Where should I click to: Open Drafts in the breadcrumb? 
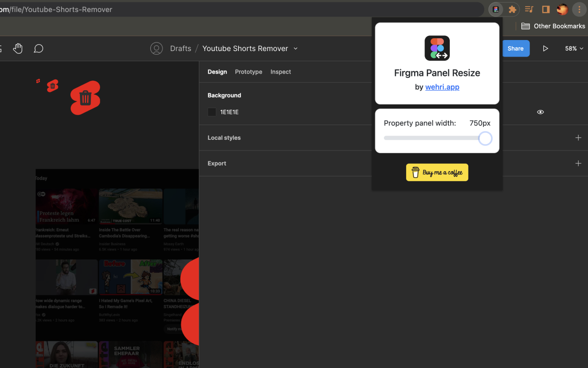click(181, 48)
